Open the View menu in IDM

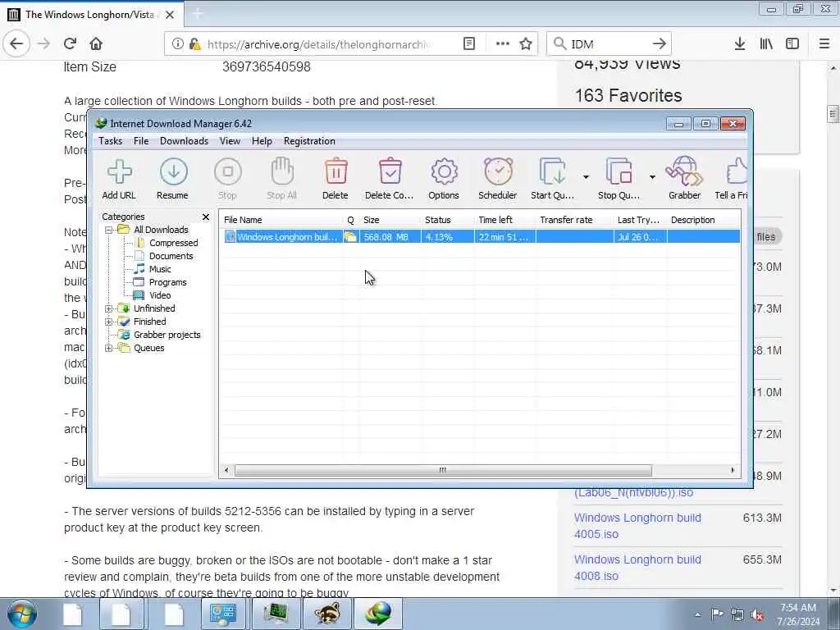pyautogui.click(x=230, y=141)
